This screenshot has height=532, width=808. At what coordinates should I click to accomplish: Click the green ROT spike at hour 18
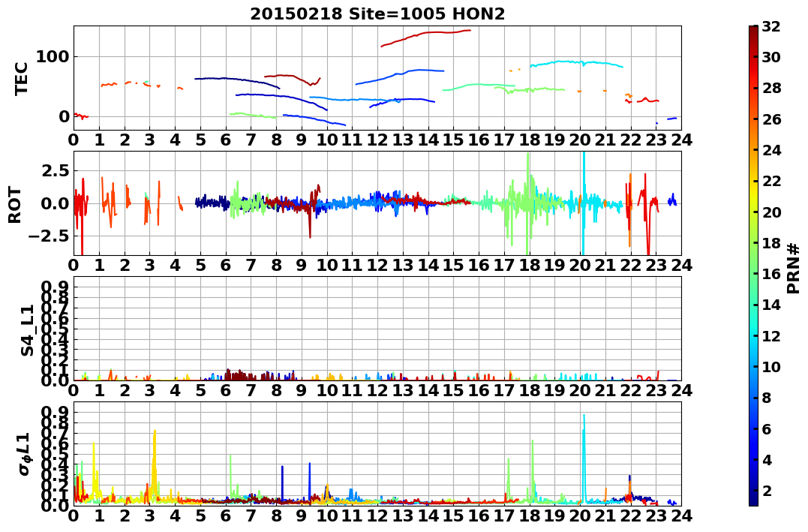pyautogui.click(x=527, y=203)
